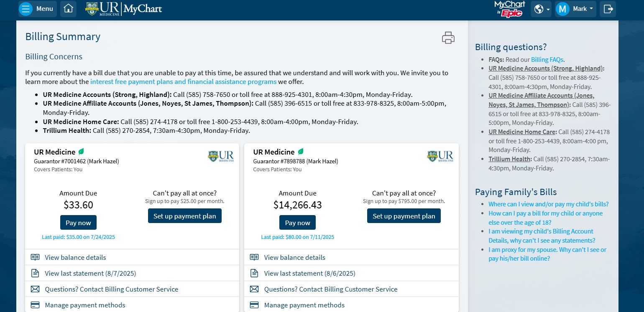Print the Billing Summary page
Viewport: 644px width, 312px height.
[x=448, y=38]
